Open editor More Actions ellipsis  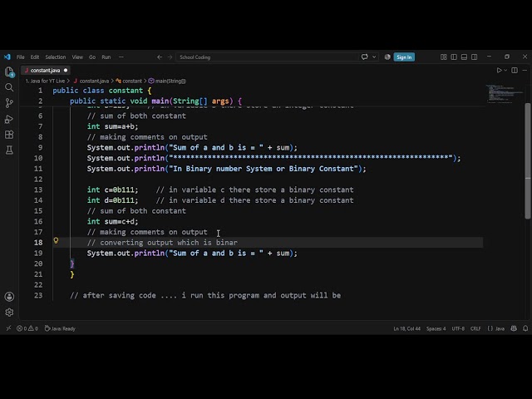pos(525,70)
